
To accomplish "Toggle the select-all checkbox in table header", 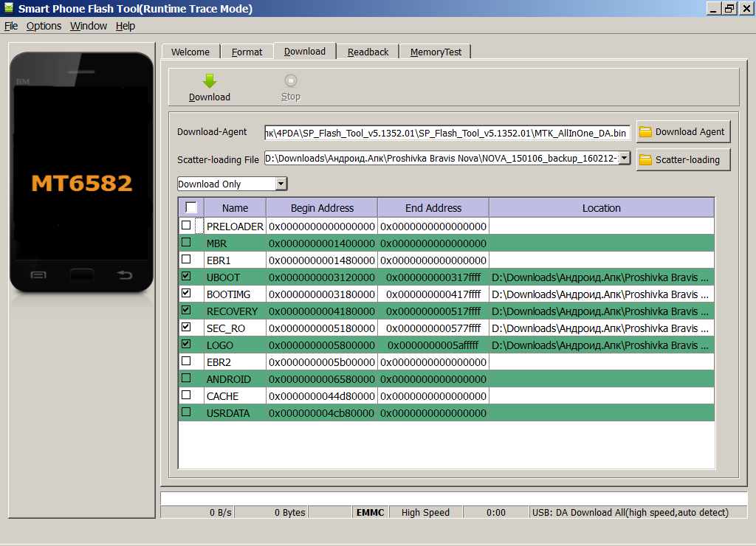I will pyautogui.click(x=191, y=207).
